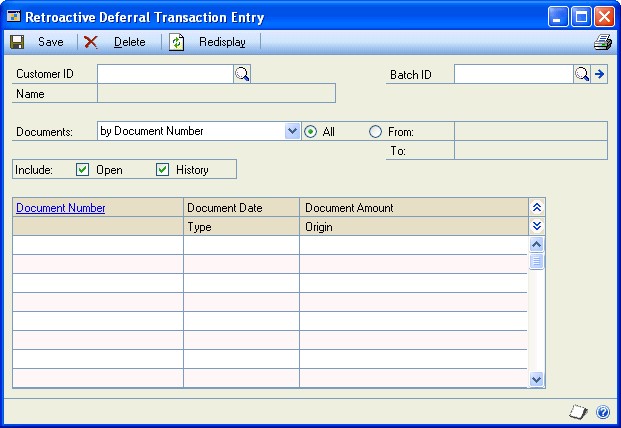
Task: Click the Name field
Action: click(216, 93)
